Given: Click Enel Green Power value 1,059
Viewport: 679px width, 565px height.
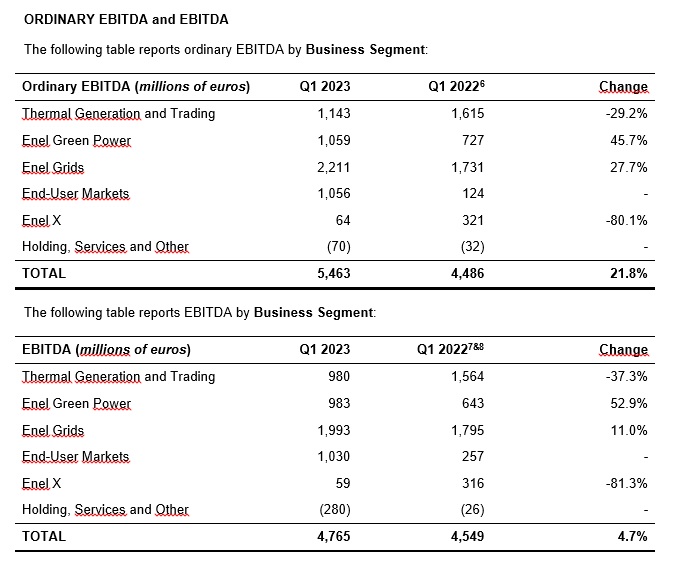Looking at the screenshot, I should click(x=334, y=140).
